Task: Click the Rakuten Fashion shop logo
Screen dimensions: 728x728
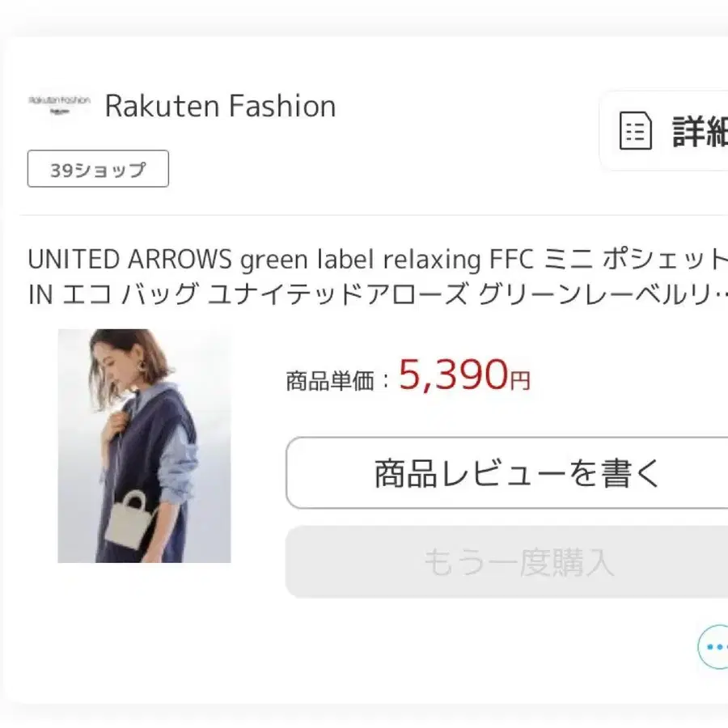Action: 59,104
